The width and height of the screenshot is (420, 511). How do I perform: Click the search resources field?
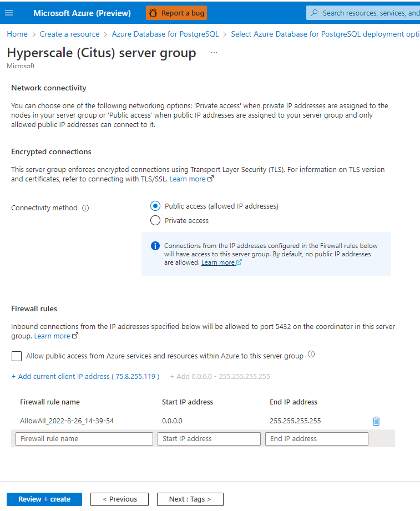(x=363, y=13)
